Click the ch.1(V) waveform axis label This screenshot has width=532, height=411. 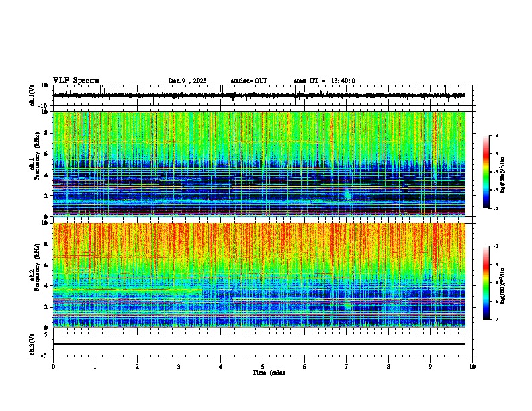tap(32, 95)
